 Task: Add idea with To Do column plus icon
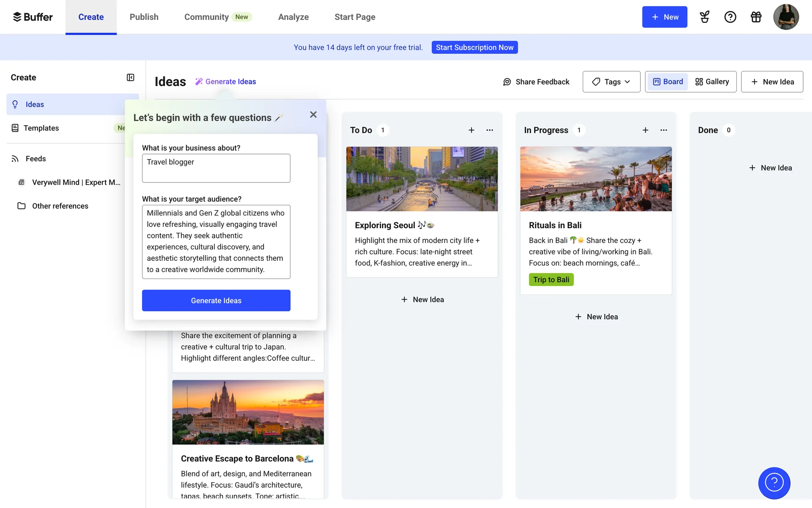(471, 130)
